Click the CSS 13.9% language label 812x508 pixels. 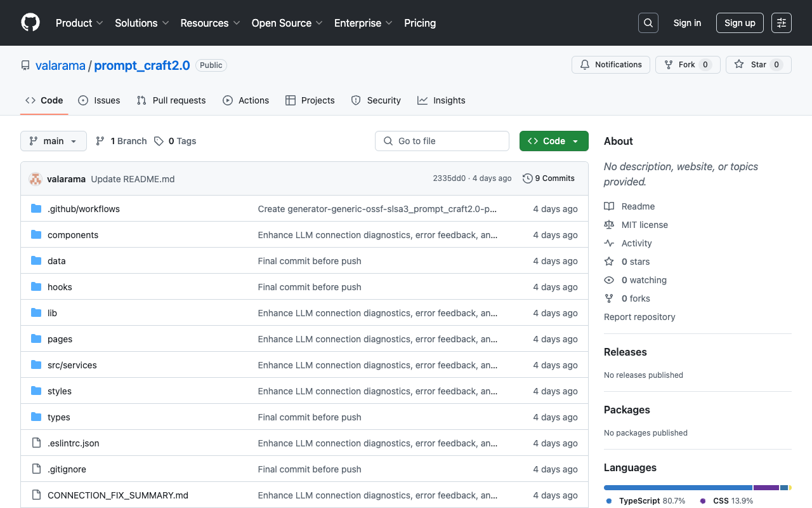(x=726, y=501)
